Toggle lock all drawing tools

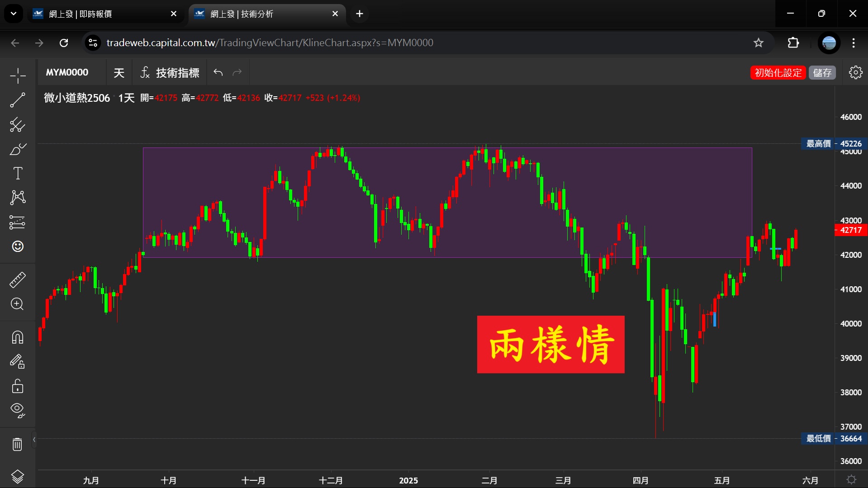click(18, 386)
